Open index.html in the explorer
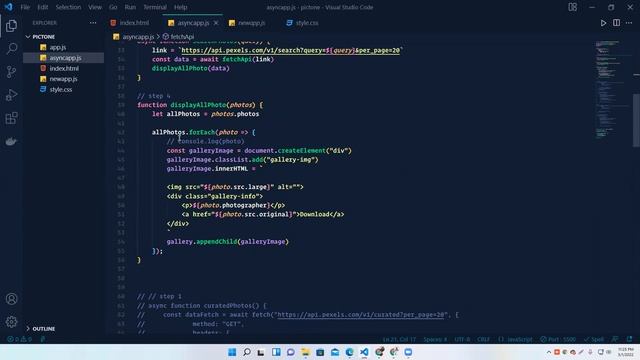 [63, 69]
